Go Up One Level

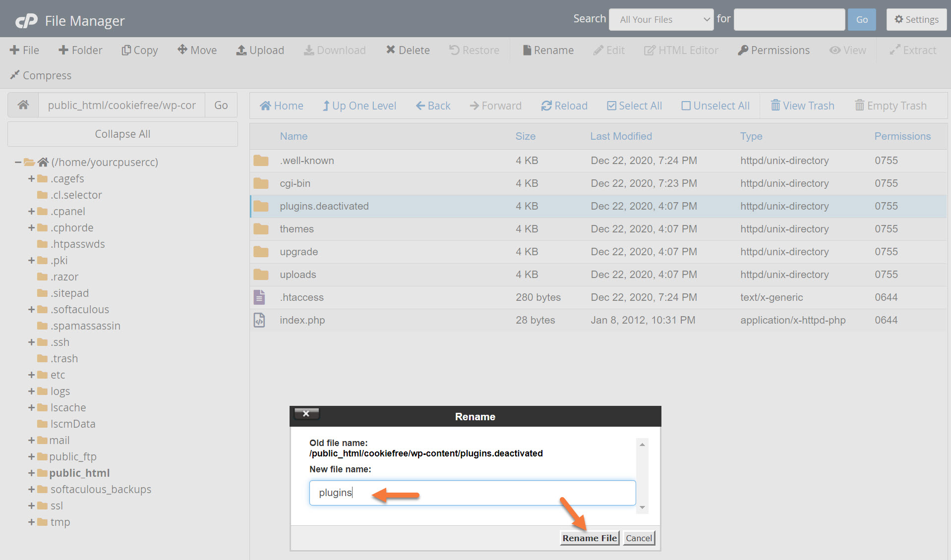pos(359,106)
